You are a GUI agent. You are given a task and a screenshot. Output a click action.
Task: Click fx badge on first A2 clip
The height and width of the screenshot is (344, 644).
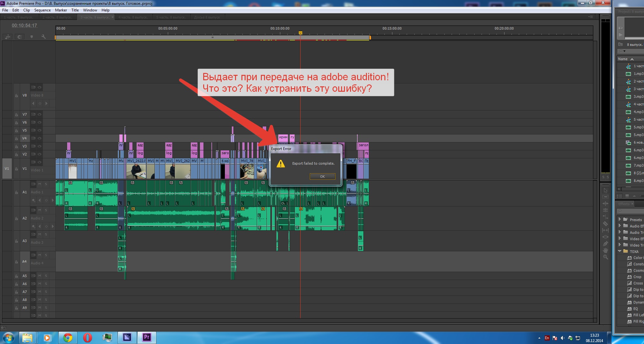70,209
